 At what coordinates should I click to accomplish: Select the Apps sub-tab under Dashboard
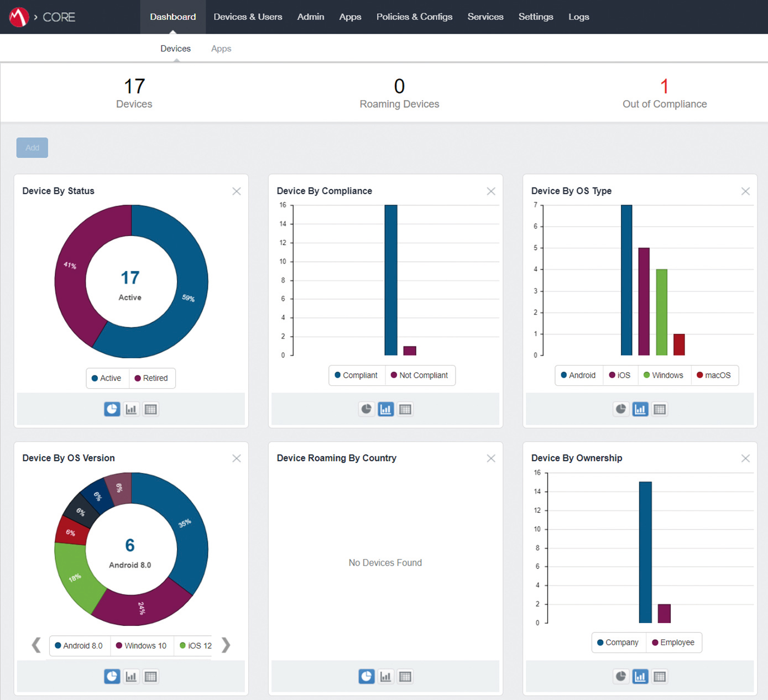tap(221, 49)
